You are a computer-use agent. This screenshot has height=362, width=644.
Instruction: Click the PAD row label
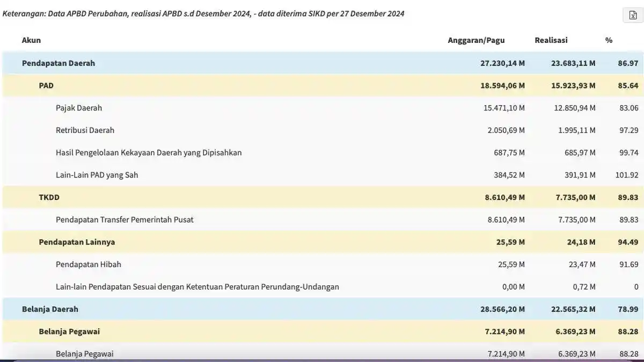click(46, 85)
